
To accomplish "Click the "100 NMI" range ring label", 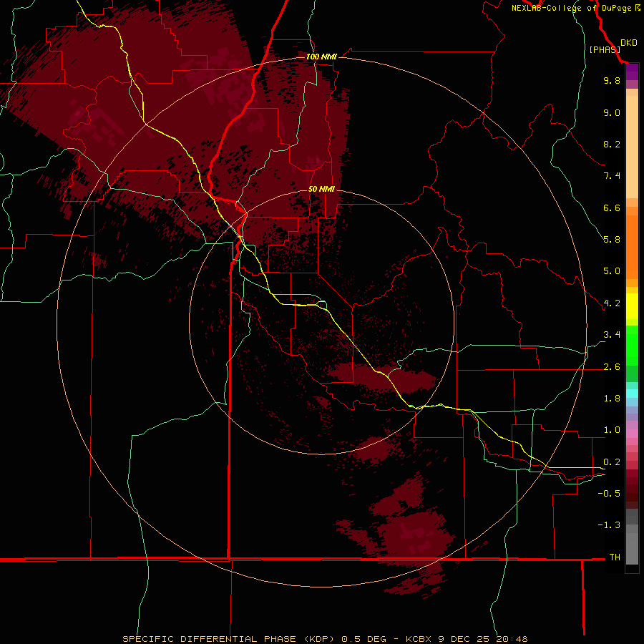I will tap(321, 57).
